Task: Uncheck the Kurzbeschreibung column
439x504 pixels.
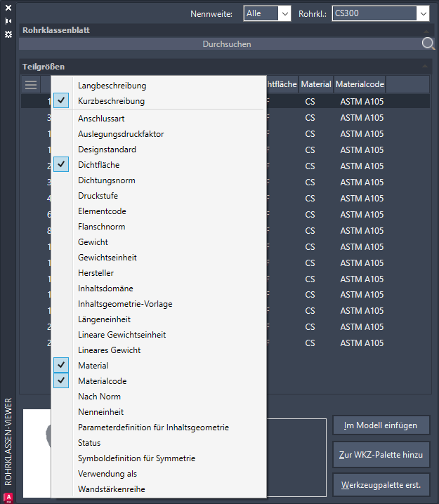Action: tap(62, 101)
